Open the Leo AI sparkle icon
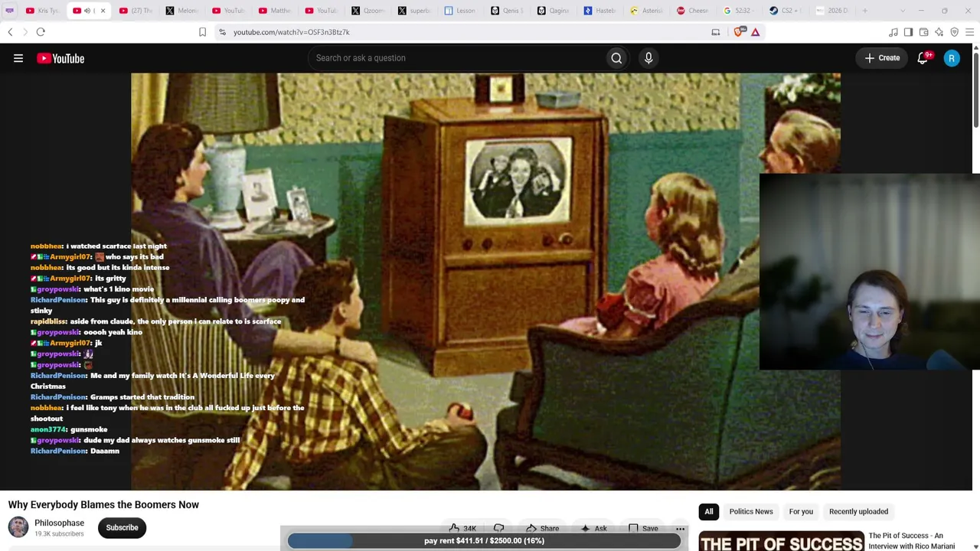980x551 pixels. (x=939, y=32)
